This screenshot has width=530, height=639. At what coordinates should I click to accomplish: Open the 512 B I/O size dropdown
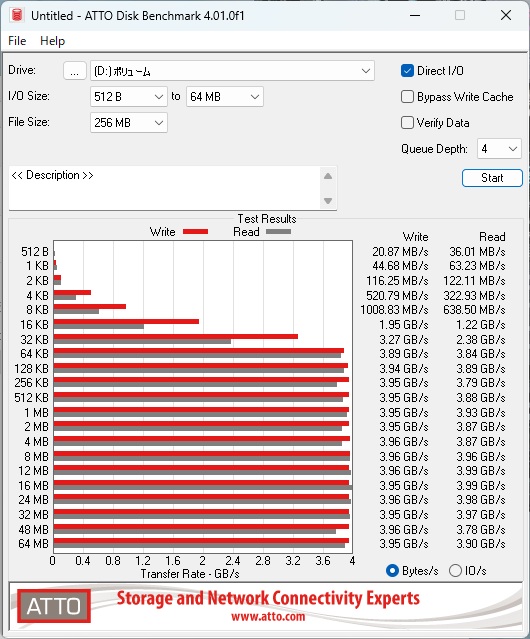(129, 97)
